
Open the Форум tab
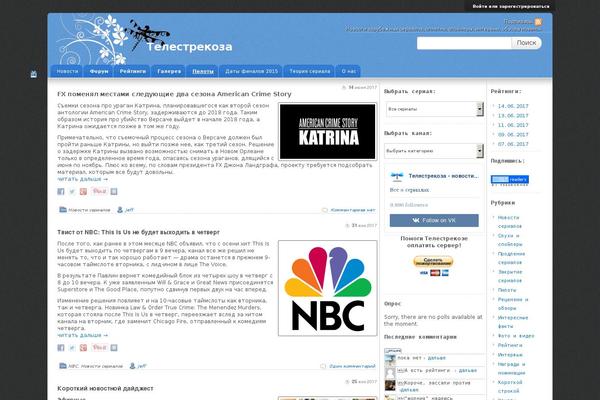click(100, 72)
